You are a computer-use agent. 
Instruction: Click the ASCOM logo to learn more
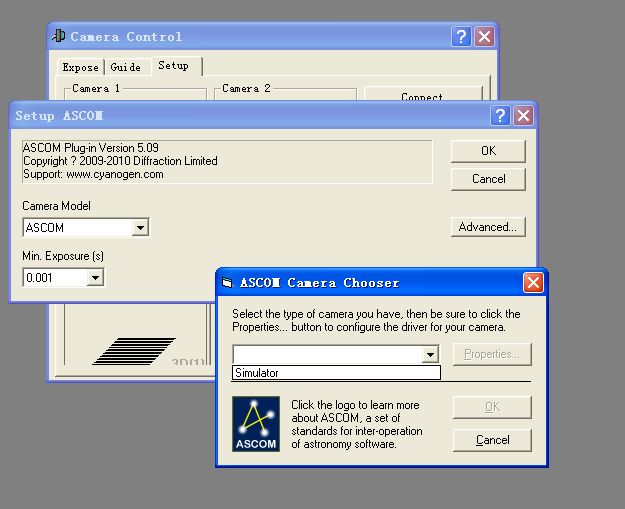[256, 424]
